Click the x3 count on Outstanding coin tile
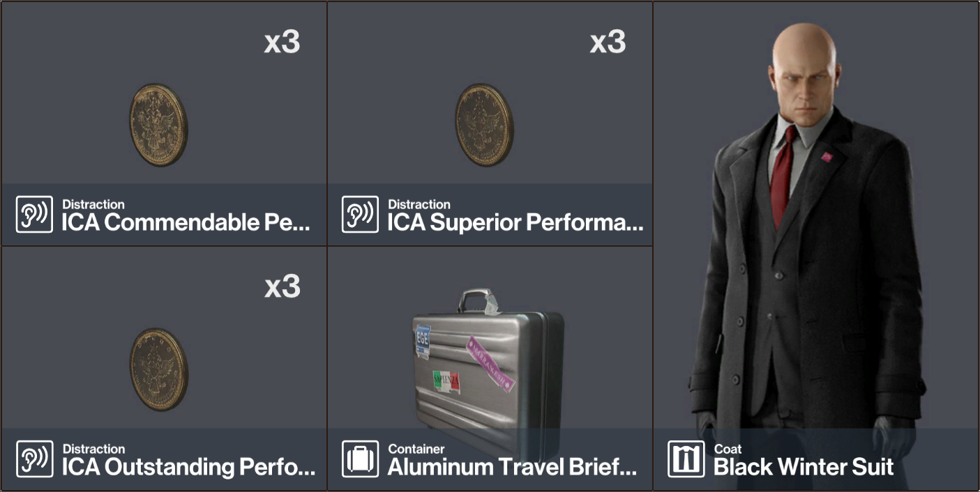980x492 pixels. 282,286
